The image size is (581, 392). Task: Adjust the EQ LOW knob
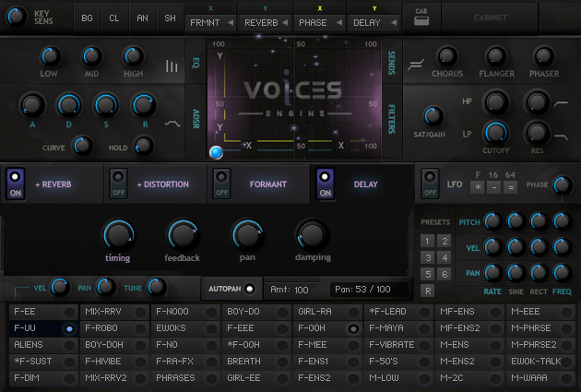click(x=49, y=56)
